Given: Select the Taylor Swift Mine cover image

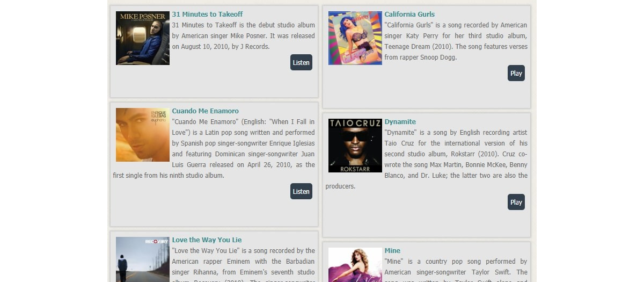Looking at the screenshot, I should [355, 265].
